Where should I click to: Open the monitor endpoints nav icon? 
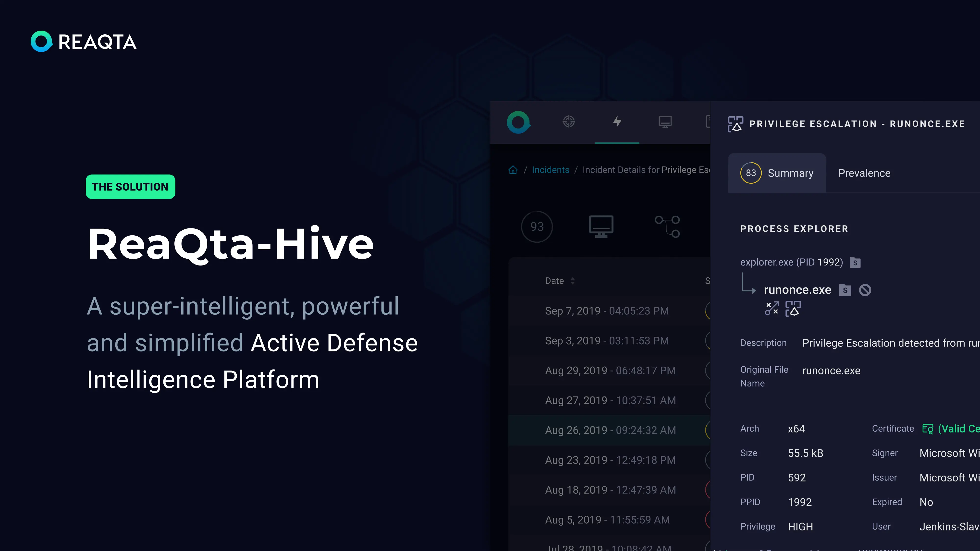point(665,122)
